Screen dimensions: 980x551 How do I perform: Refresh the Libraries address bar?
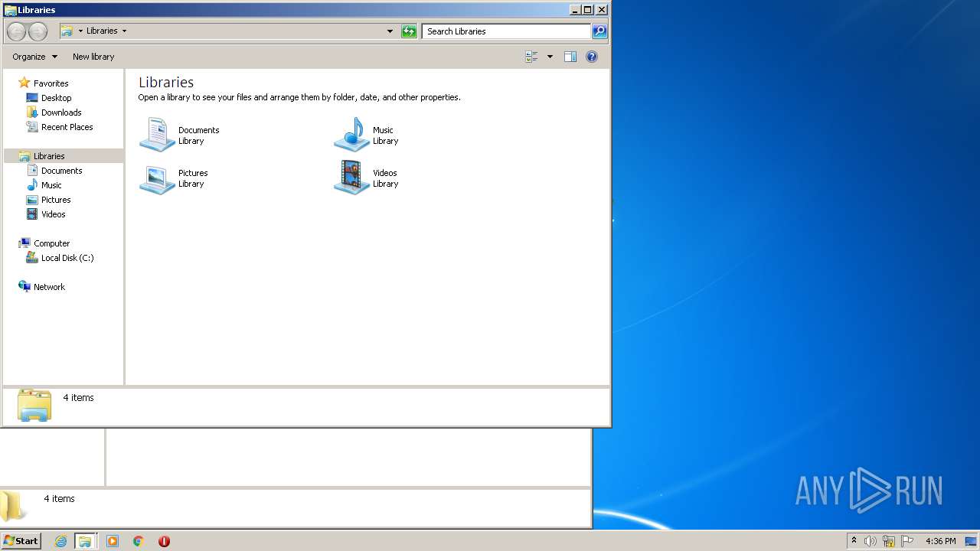coord(409,31)
